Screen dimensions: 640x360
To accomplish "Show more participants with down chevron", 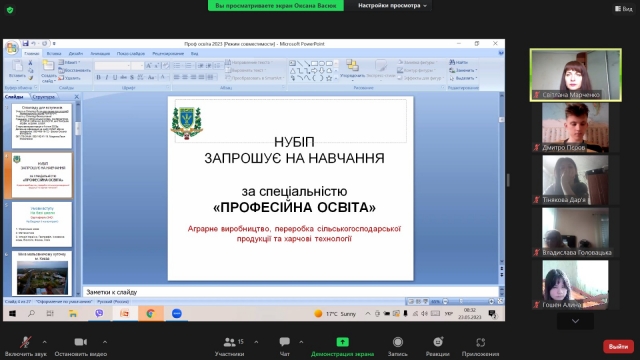I will 575,321.
